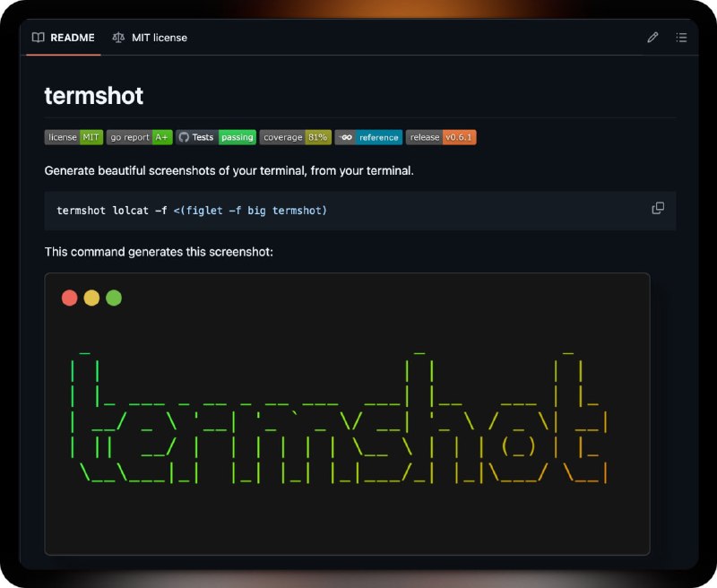This screenshot has width=717, height=588.
Task: Open the go report A+ badge
Action: 140,137
